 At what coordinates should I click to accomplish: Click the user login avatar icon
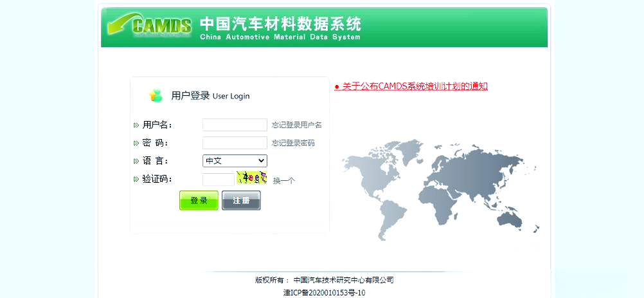[156, 96]
